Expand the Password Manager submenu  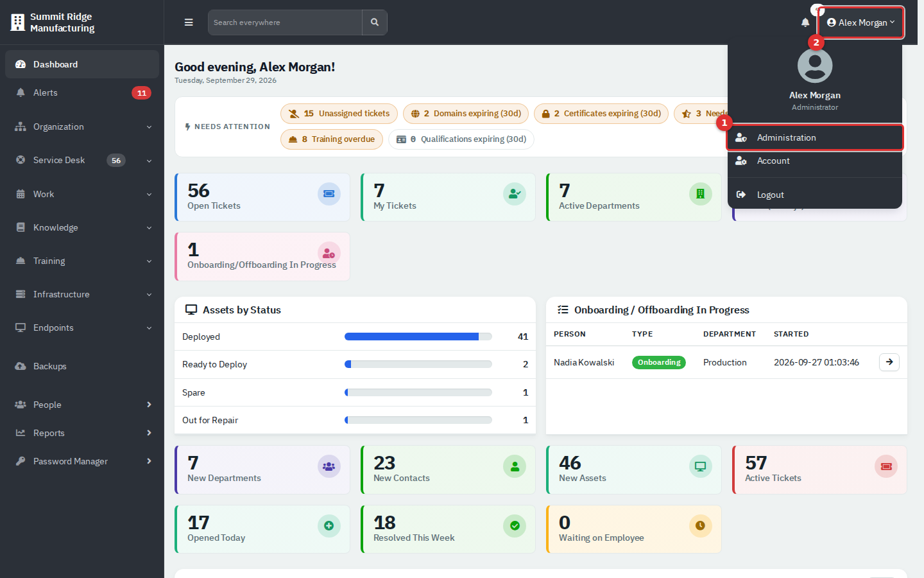click(x=82, y=461)
